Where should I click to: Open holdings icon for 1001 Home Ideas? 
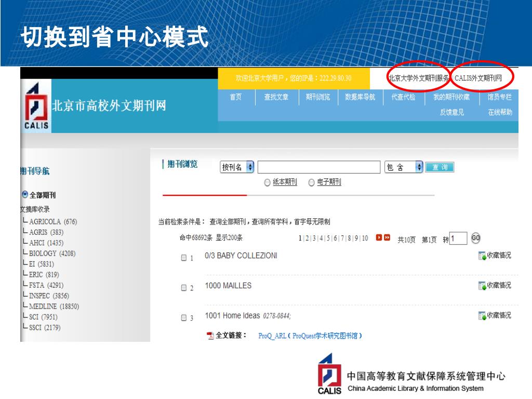tap(482, 315)
